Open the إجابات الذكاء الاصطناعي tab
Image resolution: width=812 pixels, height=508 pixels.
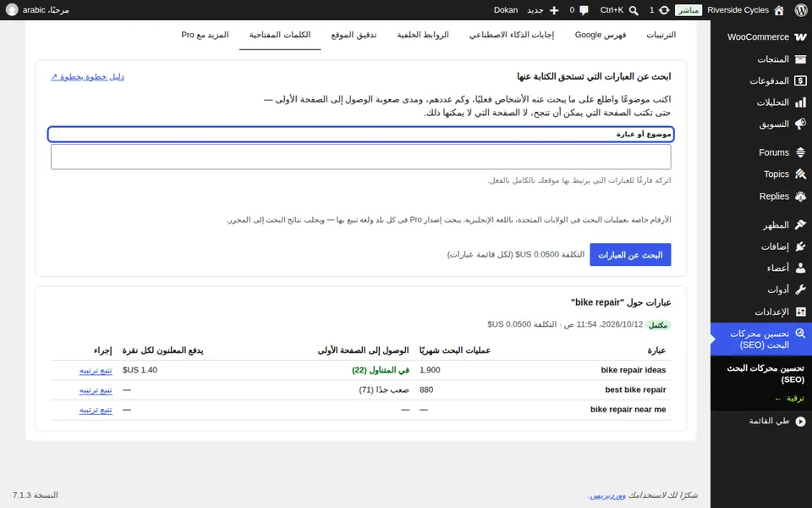coord(512,35)
